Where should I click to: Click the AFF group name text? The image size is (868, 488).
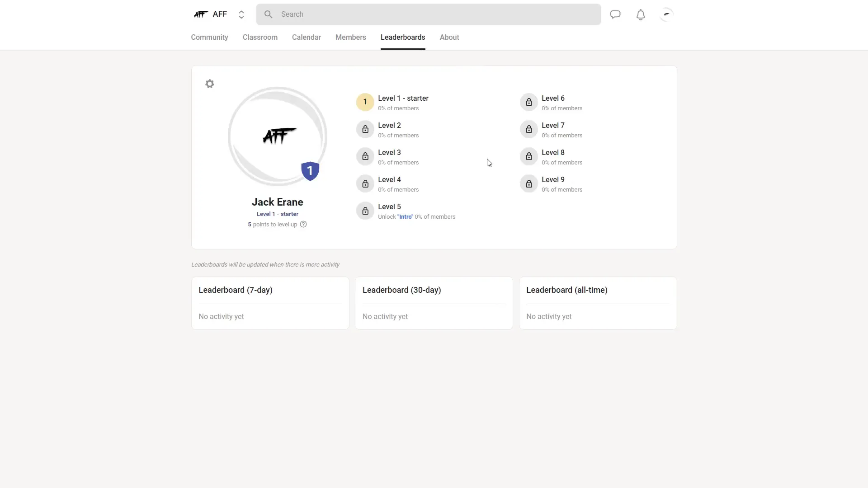[x=220, y=14]
